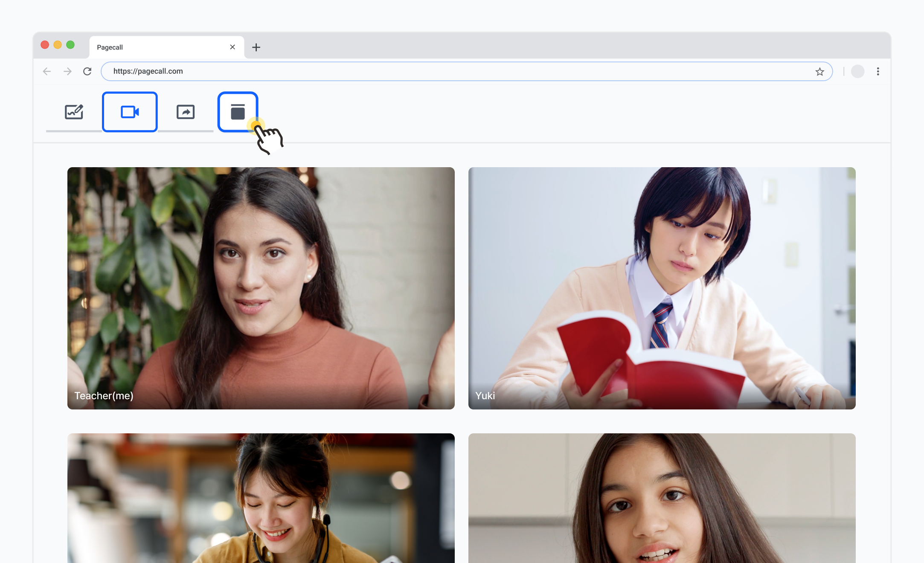This screenshot has width=924, height=563.
Task: Close the window with red button
Action: tap(45, 45)
